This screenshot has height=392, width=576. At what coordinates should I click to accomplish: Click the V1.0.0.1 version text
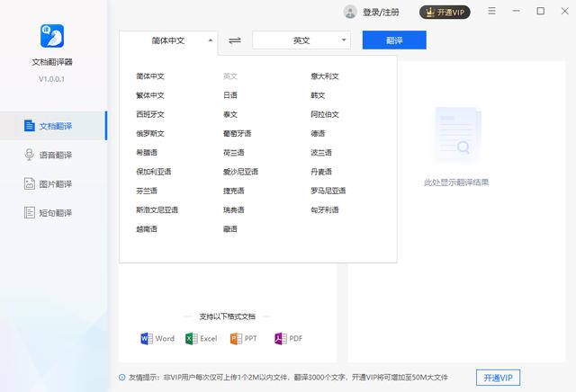(x=51, y=79)
